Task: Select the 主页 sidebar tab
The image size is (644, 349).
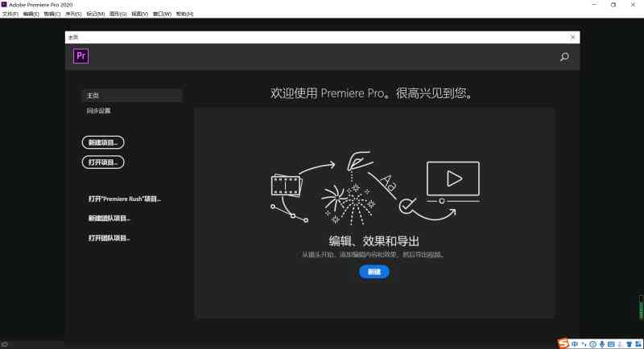Action: (x=132, y=96)
